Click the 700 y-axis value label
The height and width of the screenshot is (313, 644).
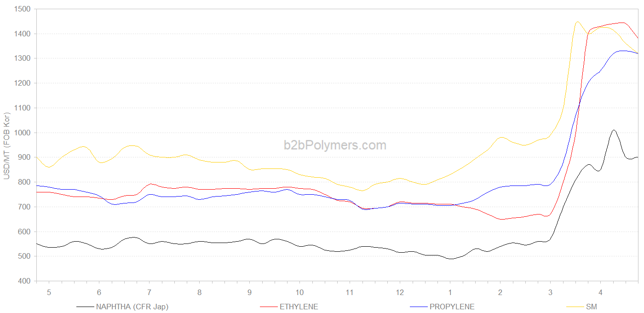coord(24,207)
